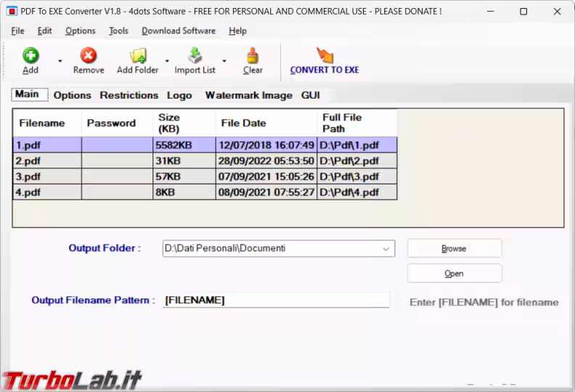The width and height of the screenshot is (575, 392).
Task: Select the 2.pdf filename cell
Action: [47, 161]
